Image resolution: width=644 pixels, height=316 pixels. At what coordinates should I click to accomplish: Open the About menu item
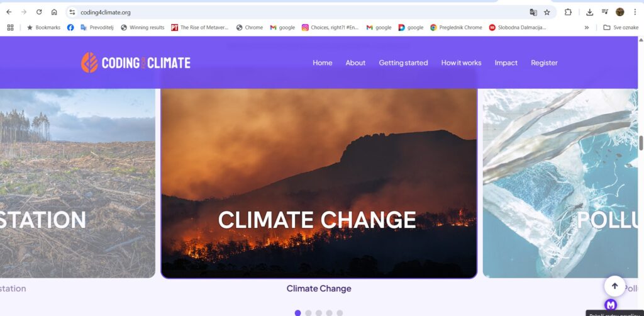point(355,63)
